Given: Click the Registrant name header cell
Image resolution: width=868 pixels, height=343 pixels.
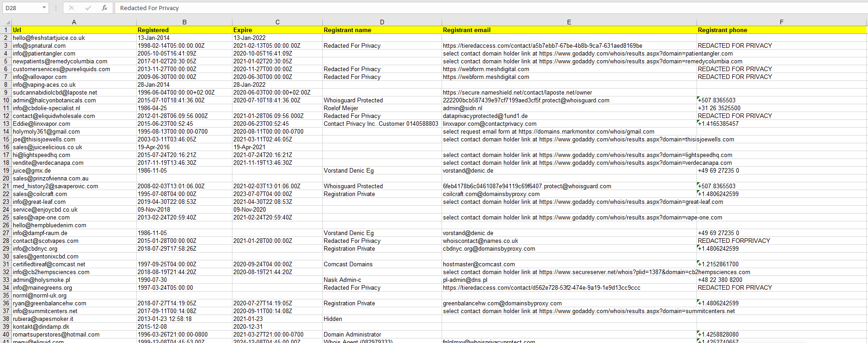Looking at the screenshot, I should [x=382, y=30].
